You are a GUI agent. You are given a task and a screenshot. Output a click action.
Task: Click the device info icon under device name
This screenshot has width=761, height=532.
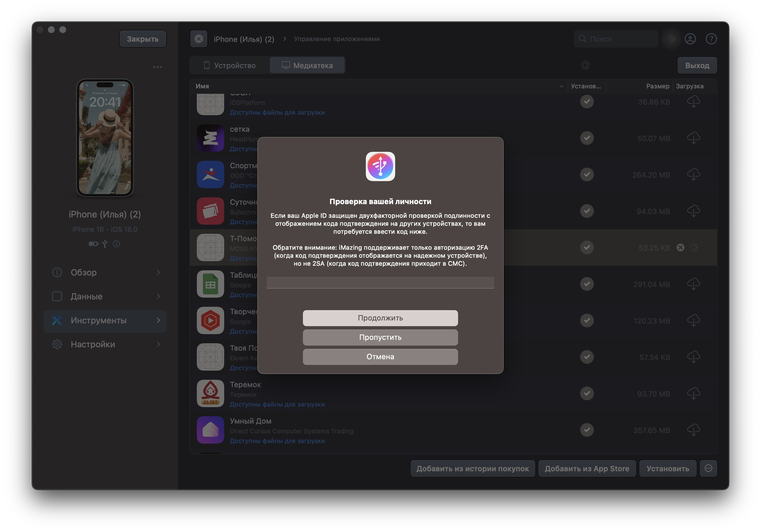116,244
